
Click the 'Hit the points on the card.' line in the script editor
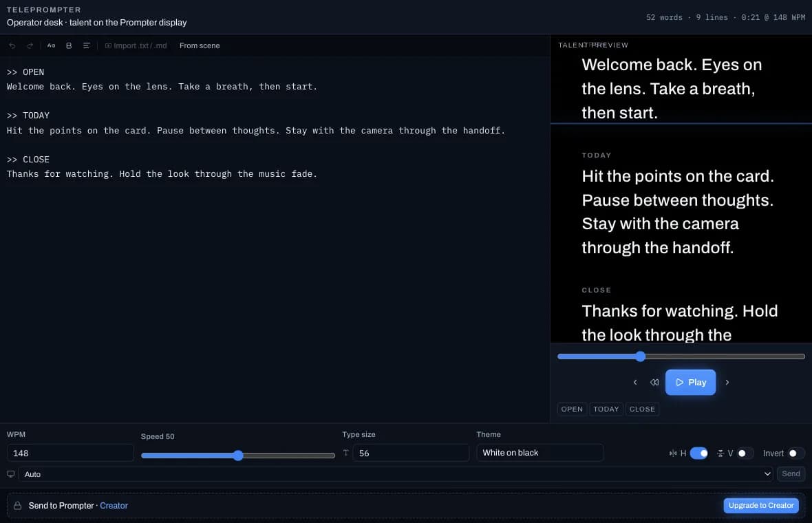pos(256,131)
